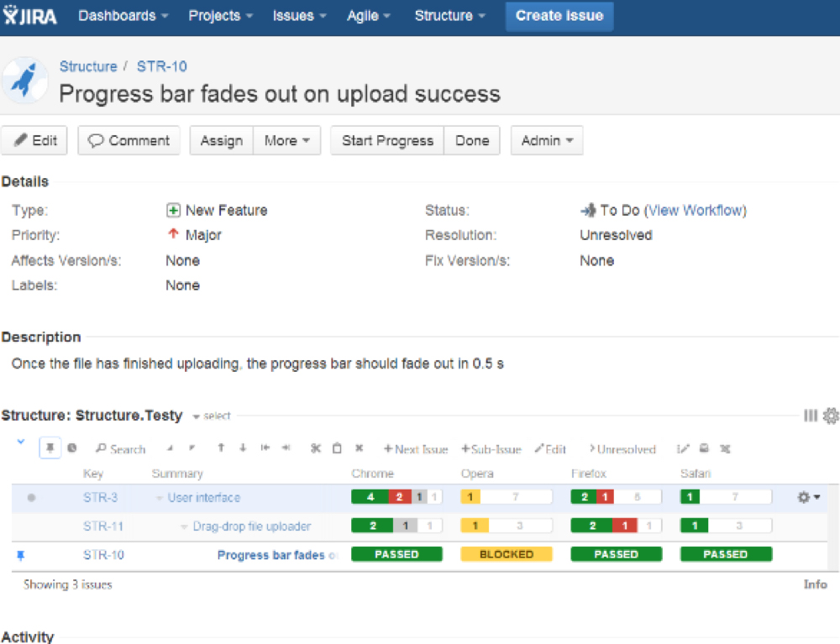Screen dimensions: 840x644
Task: Click the outdent (move left) icon
Action: coord(265,448)
